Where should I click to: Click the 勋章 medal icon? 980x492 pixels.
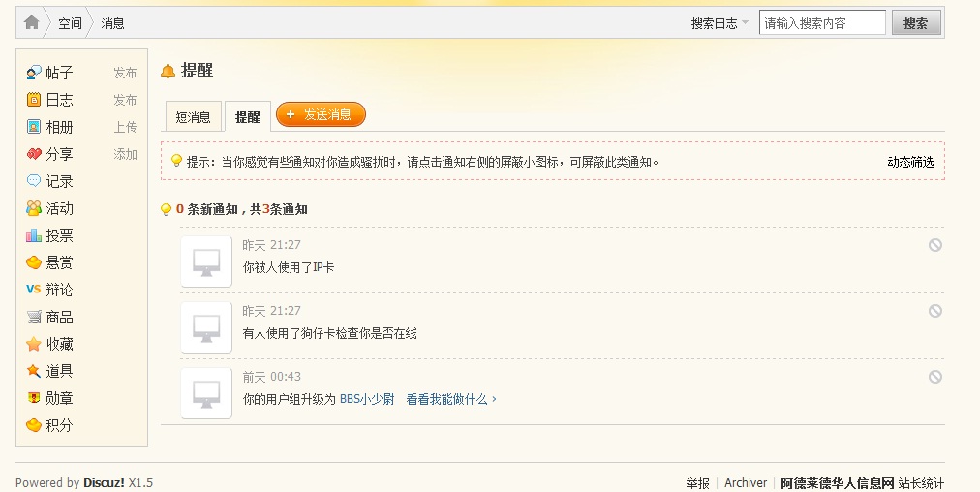pos(34,398)
